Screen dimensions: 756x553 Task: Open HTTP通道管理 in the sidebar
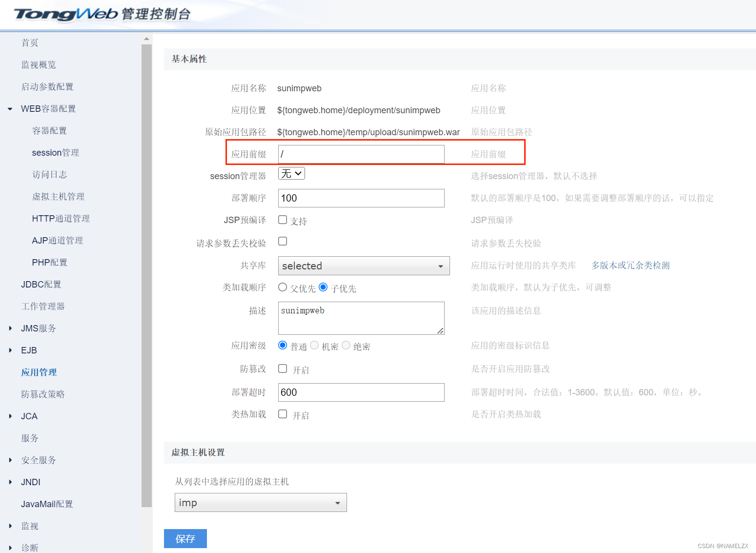click(61, 219)
